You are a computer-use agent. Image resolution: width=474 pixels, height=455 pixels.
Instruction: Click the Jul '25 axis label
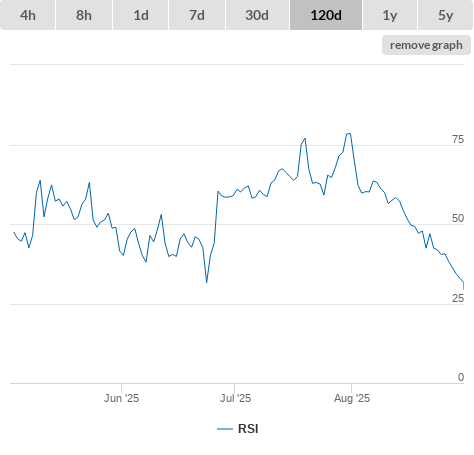point(235,398)
